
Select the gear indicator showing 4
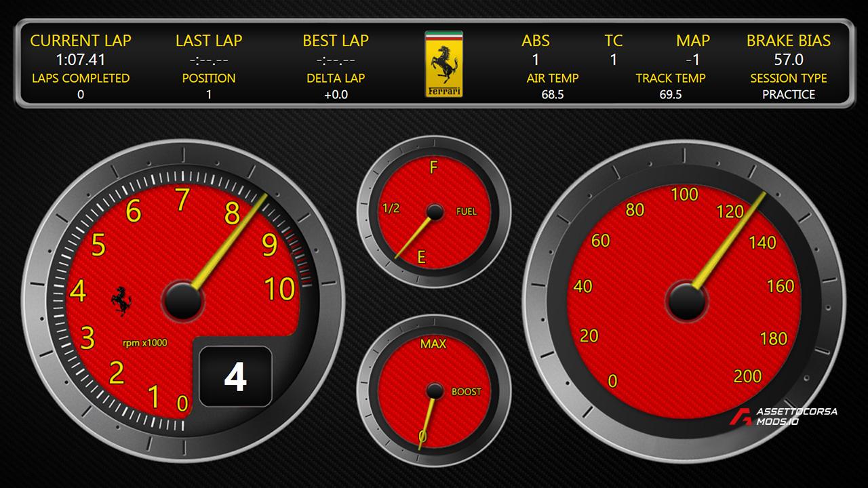[x=235, y=377]
